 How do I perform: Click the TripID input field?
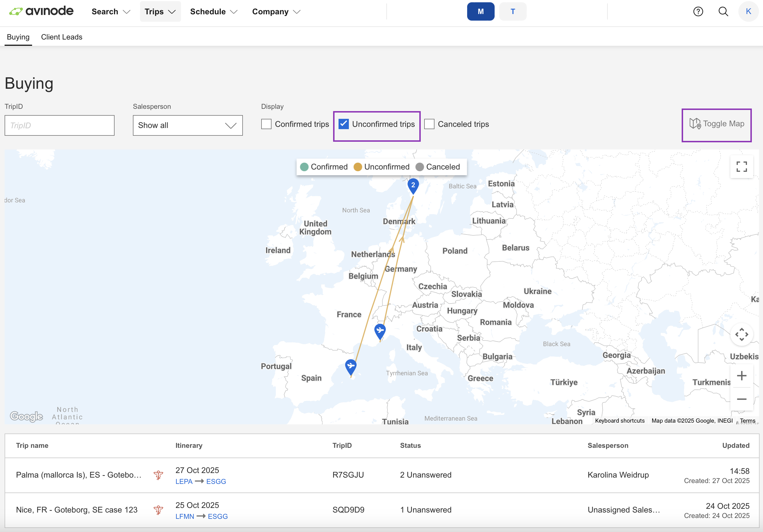tap(60, 126)
